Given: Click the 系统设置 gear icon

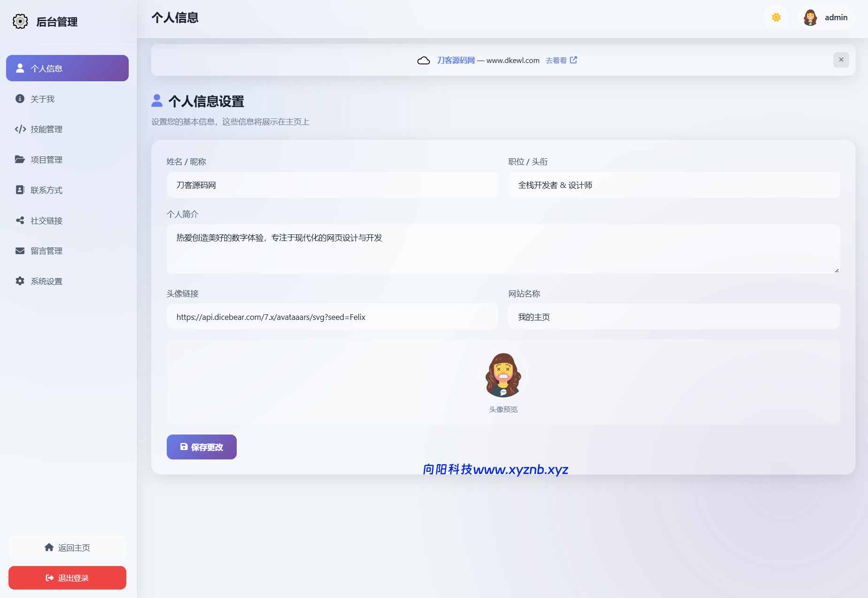Looking at the screenshot, I should click(19, 281).
